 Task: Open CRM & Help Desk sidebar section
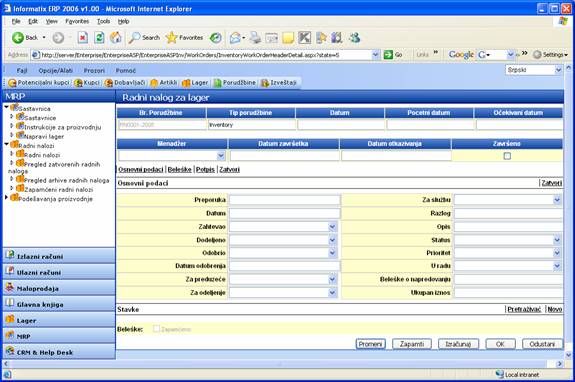click(59, 352)
